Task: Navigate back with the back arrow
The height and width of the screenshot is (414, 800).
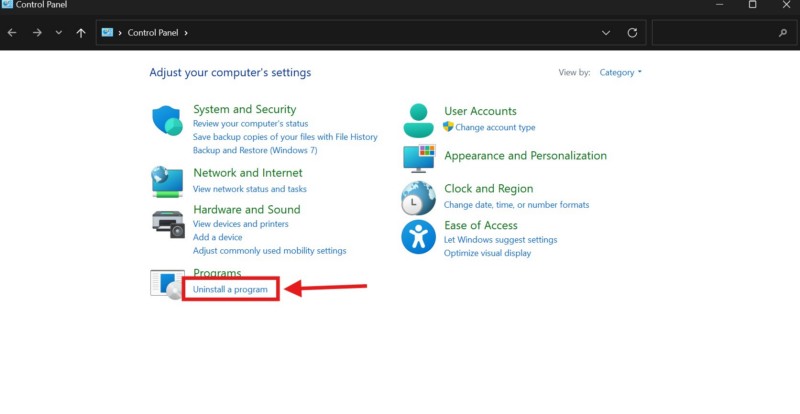Action: (11, 33)
